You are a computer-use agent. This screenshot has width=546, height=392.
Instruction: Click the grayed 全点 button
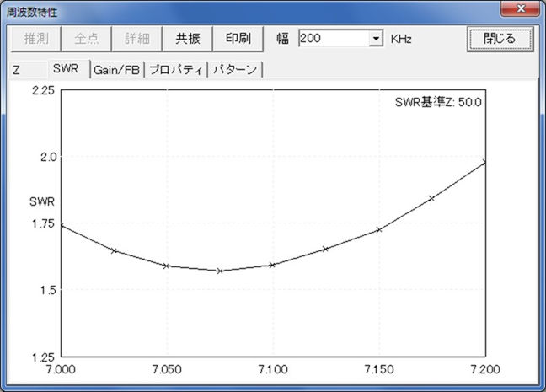pos(86,39)
